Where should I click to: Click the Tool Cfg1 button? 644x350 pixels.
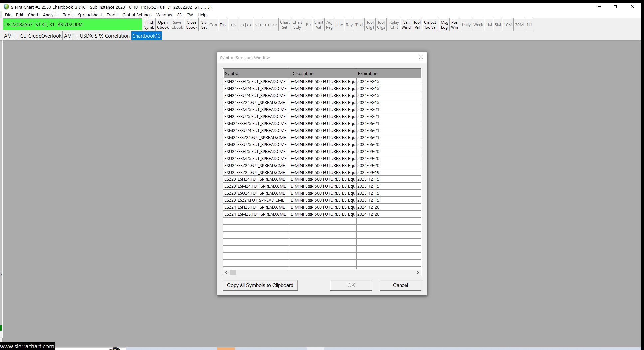click(x=370, y=25)
